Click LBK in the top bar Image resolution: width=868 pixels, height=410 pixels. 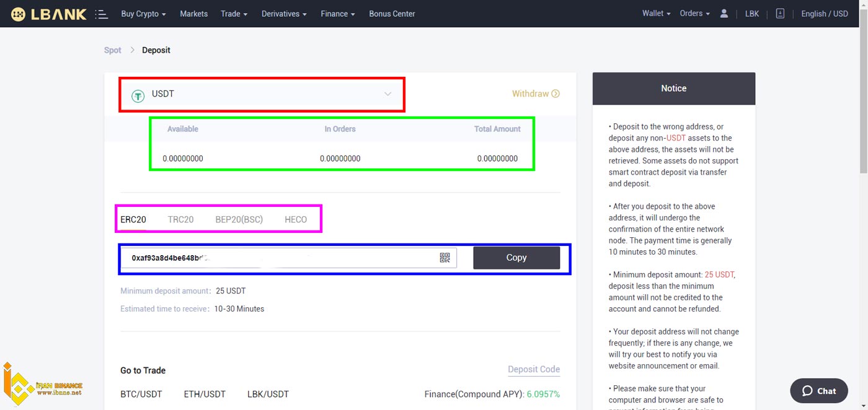[x=752, y=14]
